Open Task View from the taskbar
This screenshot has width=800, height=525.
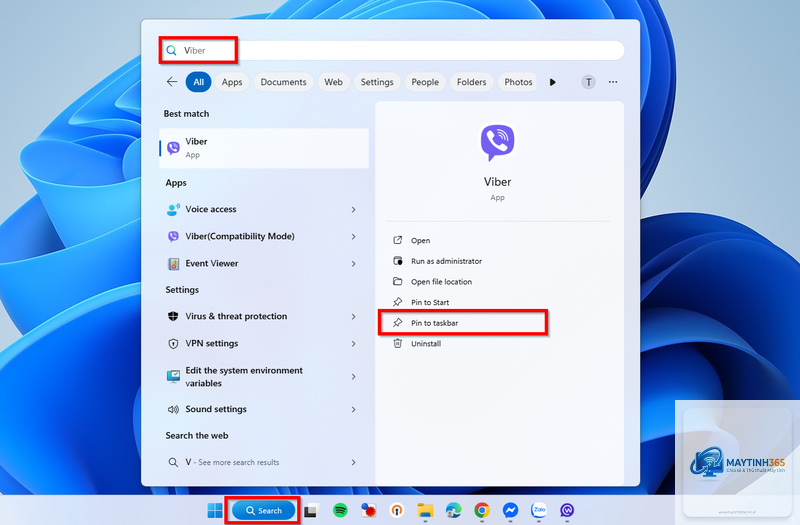tap(311, 510)
